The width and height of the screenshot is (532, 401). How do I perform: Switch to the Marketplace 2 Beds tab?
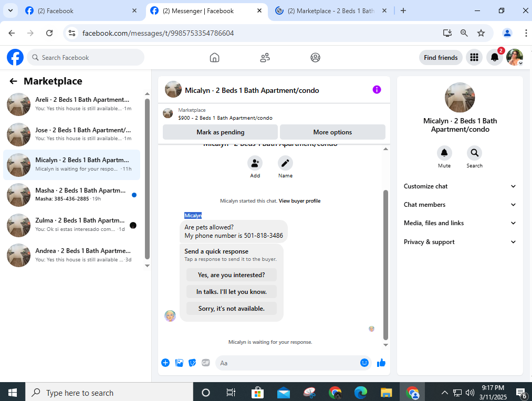(x=331, y=11)
